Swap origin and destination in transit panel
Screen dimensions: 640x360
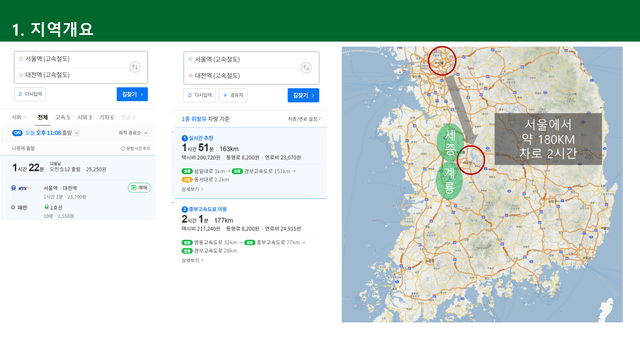click(x=135, y=67)
